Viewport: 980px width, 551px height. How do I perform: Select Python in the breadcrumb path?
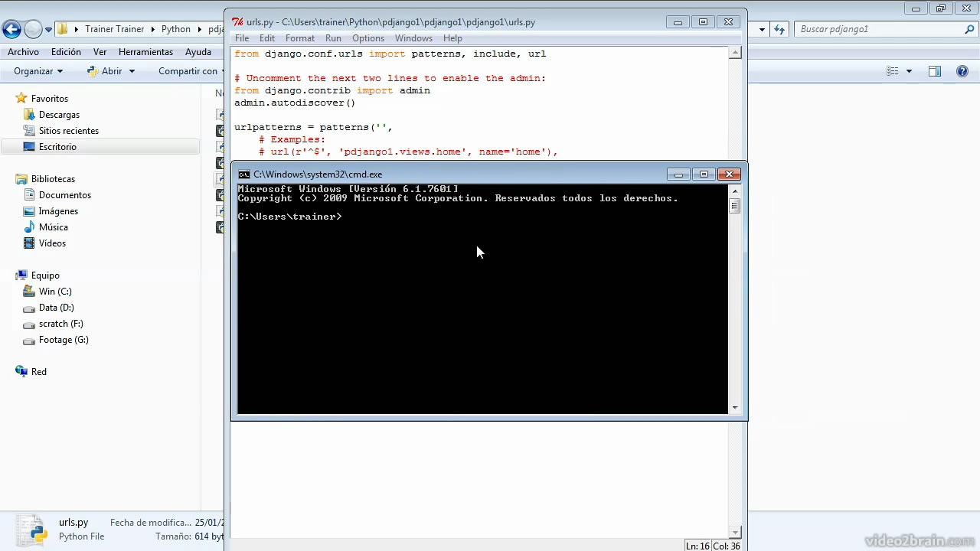tap(176, 29)
